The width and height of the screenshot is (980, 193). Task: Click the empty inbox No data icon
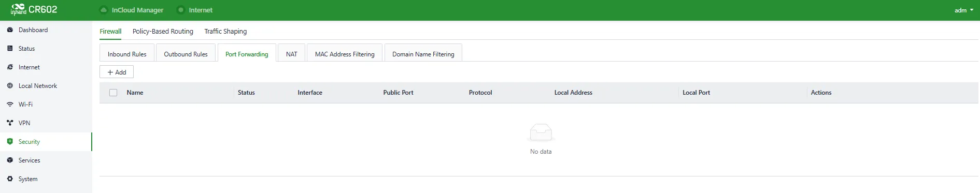click(x=541, y=133)
